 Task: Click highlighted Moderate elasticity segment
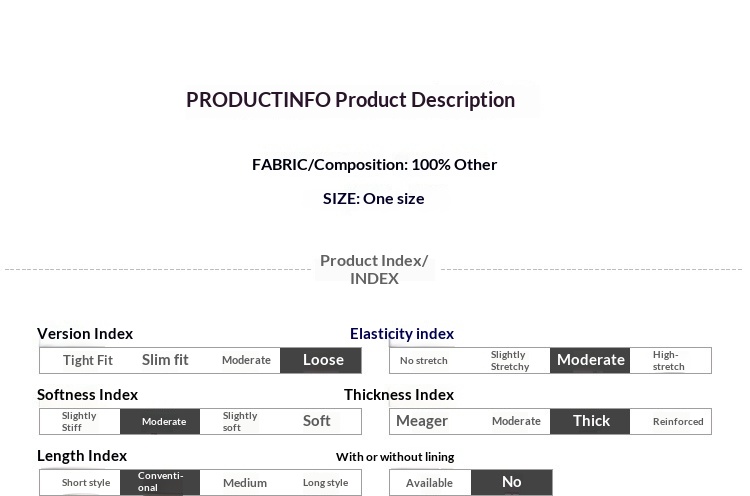[590, 360]
